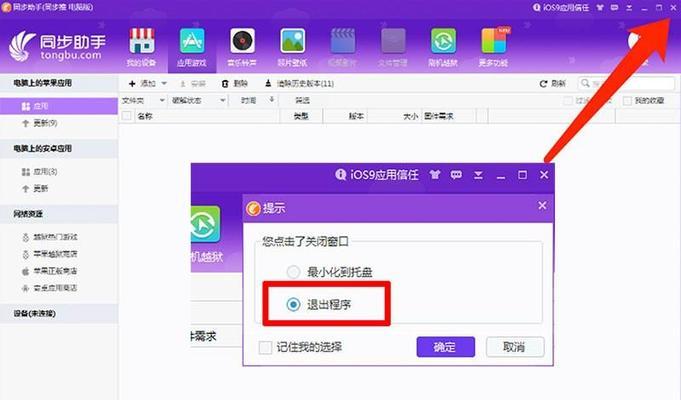
Task: Focus the search input field
Action: pos(626,83)
